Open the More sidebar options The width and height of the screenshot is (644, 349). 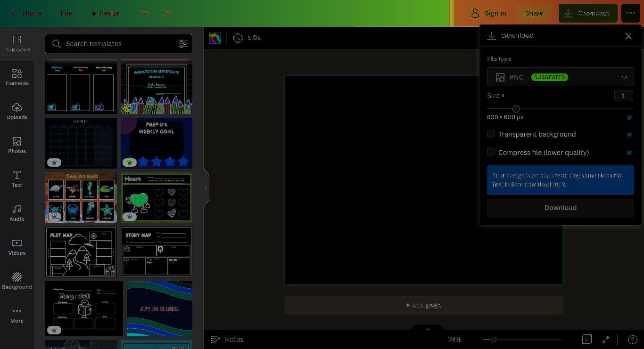coord(17,315)
